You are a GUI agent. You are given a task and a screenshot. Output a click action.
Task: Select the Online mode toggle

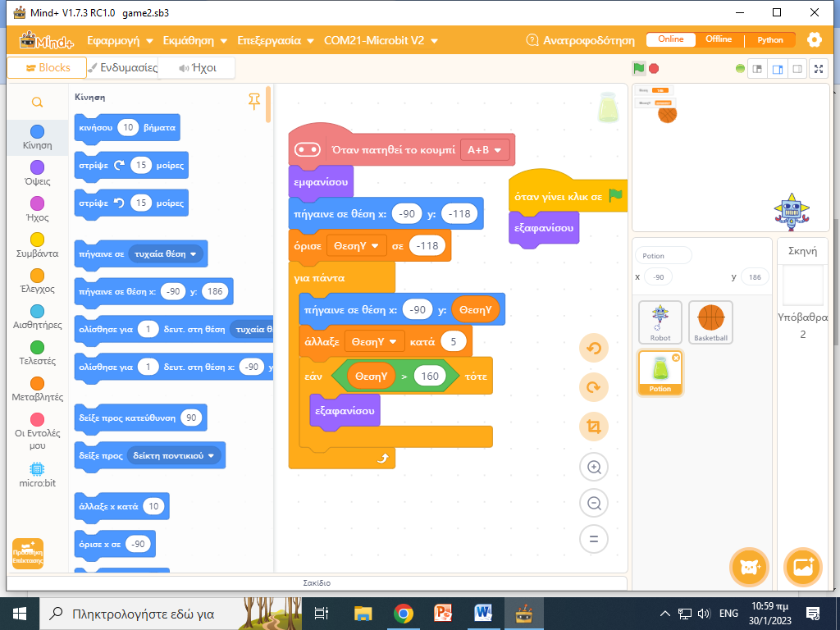(x=670, y=39)
